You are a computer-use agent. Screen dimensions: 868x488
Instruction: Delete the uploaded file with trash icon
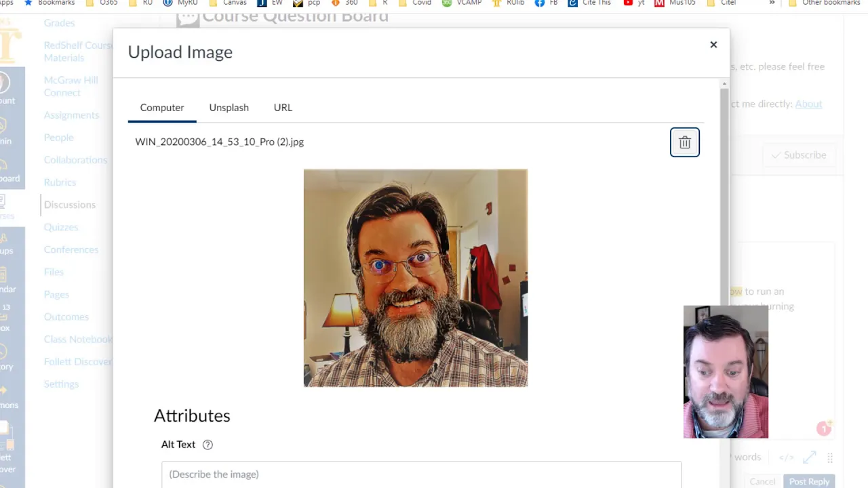point(684,142)
